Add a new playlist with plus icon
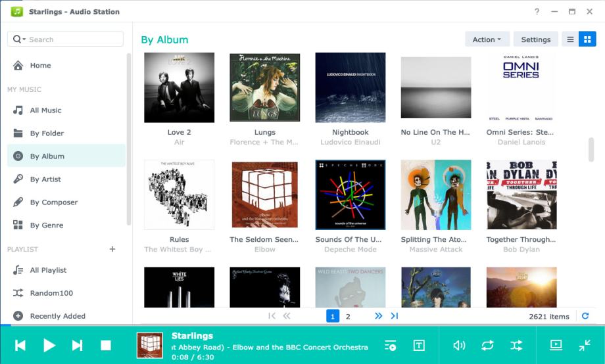 point(112,249)
